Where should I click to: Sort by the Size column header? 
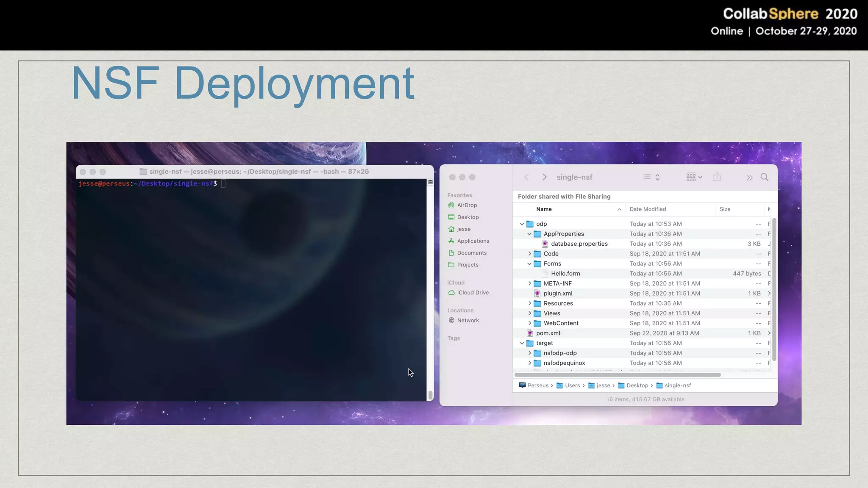(x=740, y=209)
